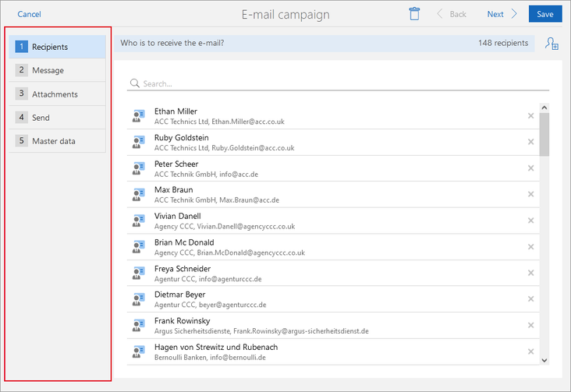Switch to the Message step
Screen dimensions: 571x392
(58, 70)
